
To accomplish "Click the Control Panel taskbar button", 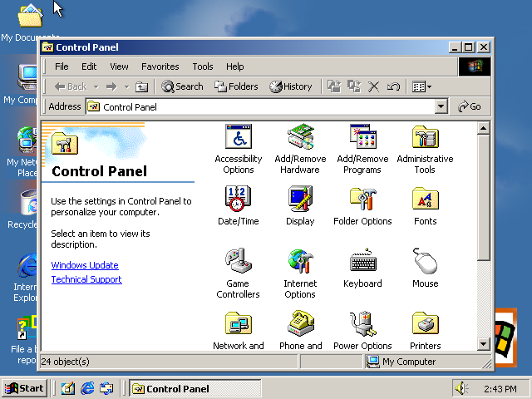I will [195, 388].
